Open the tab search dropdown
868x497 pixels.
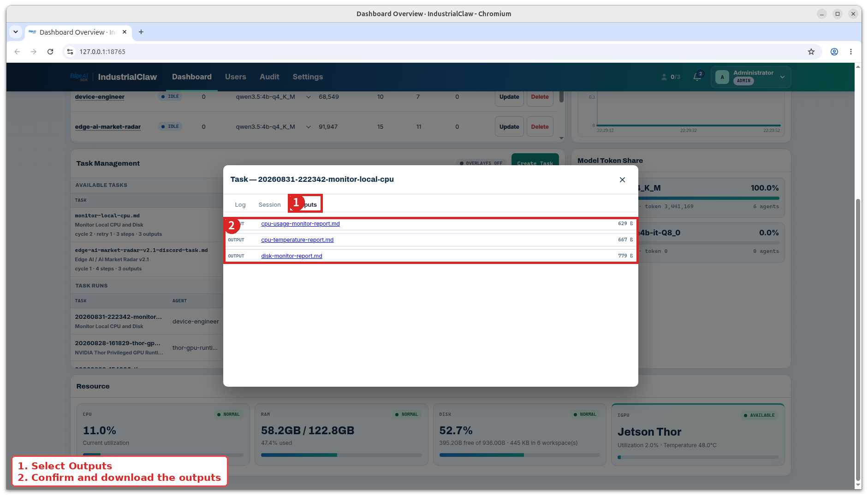coord(16,32)
